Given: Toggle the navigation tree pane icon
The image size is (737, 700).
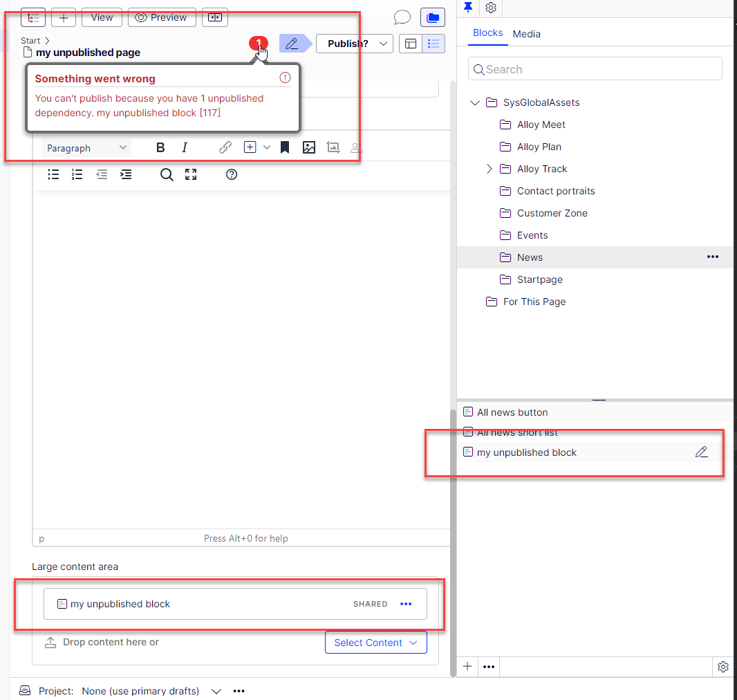Looking at the screenshot, I should 32,17.
